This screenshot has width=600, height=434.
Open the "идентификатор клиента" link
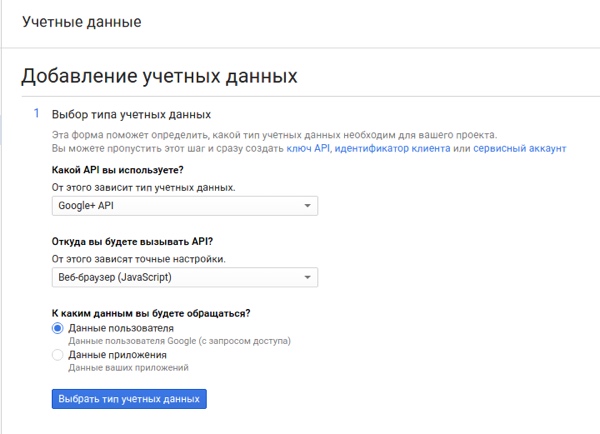pyautogui.click(x=391, y=148)
